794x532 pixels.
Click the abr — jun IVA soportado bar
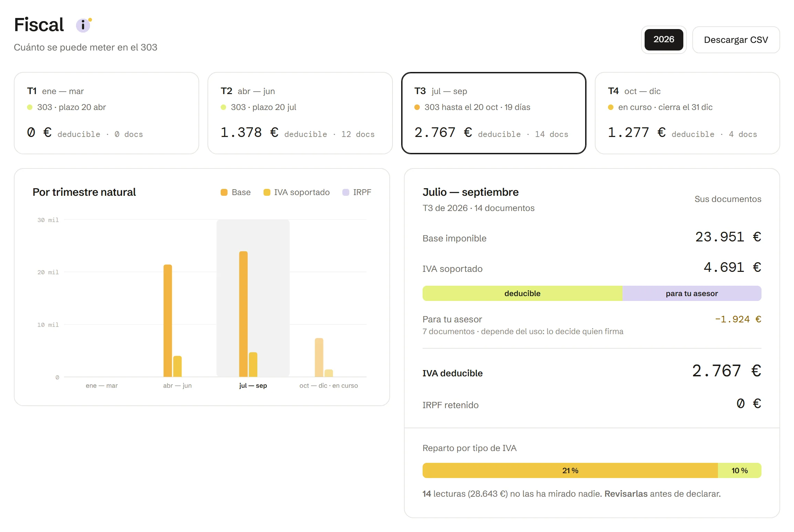177,366
